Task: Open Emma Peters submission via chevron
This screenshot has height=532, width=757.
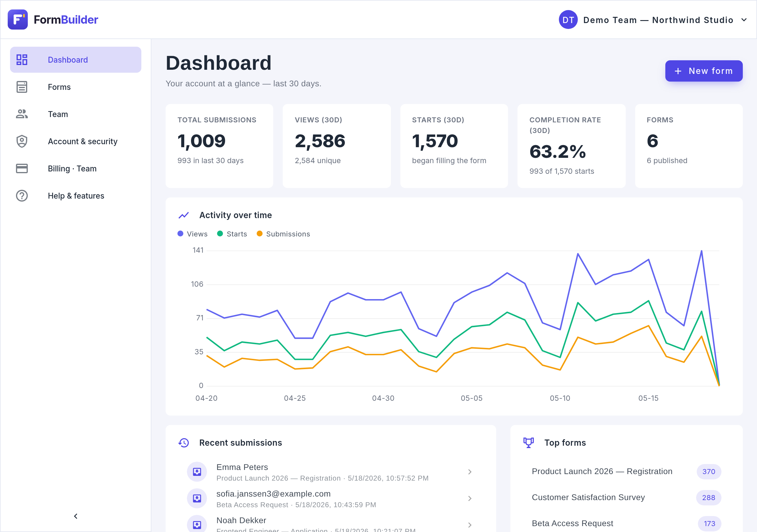Action: 470,472
